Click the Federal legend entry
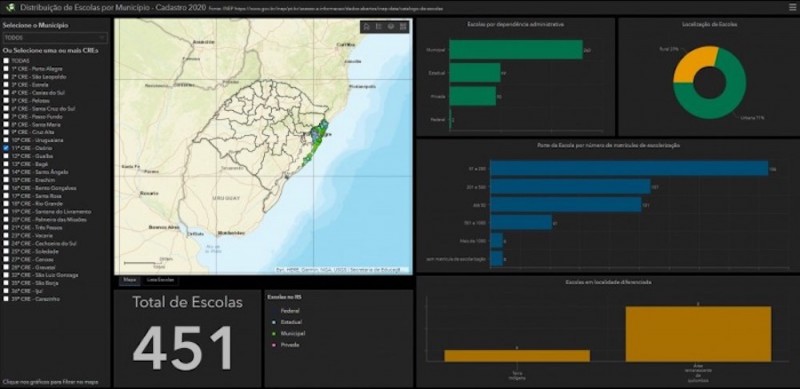Viewport: 800px width, 389px height. 290,310
